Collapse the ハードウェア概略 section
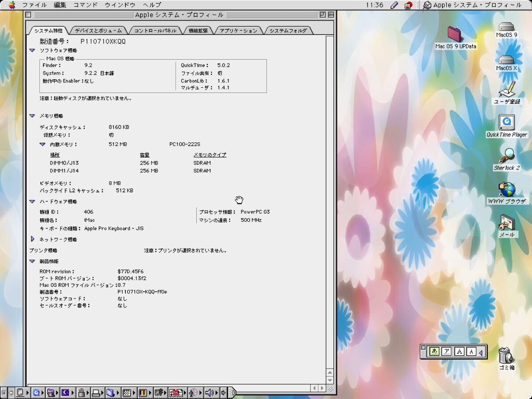Viewport: 532px width, 399px height. coord(32,201)
